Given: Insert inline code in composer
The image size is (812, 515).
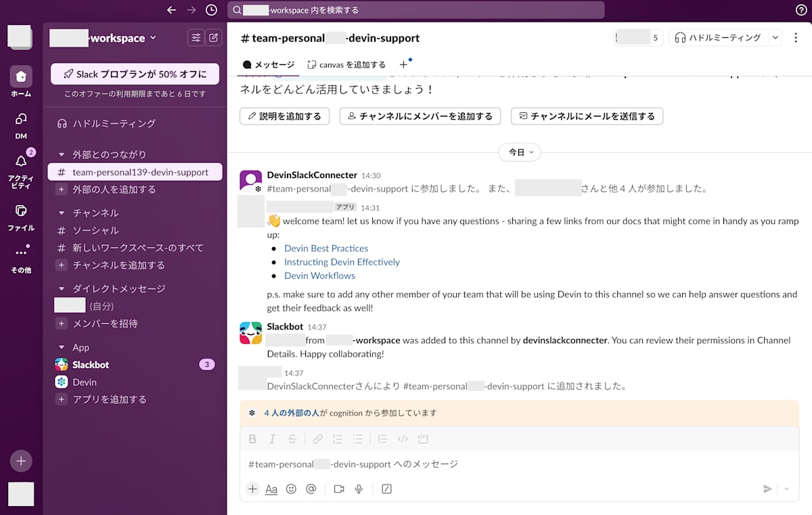Looking at the screenshot, I should click(403, 439).
